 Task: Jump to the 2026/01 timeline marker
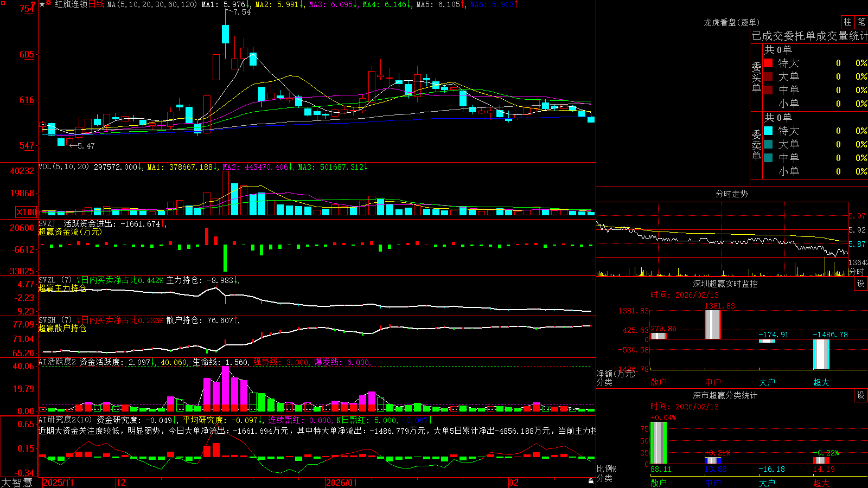point(342,483)
